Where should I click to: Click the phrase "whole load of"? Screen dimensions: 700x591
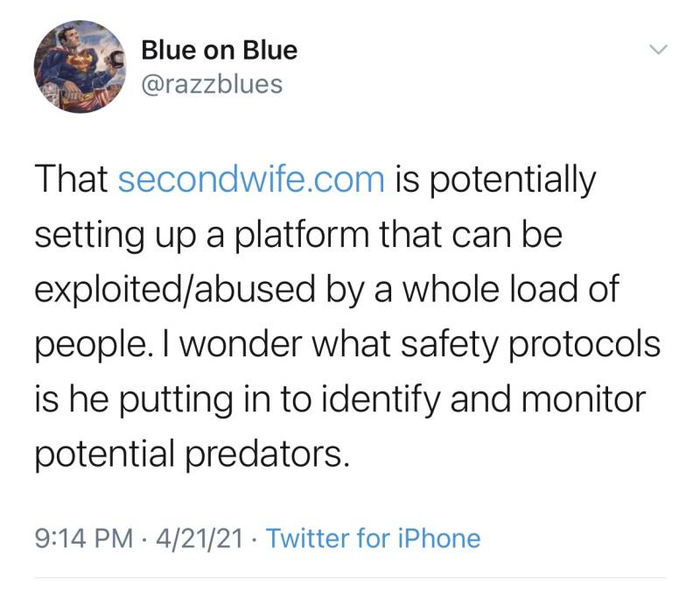(509, 290)
